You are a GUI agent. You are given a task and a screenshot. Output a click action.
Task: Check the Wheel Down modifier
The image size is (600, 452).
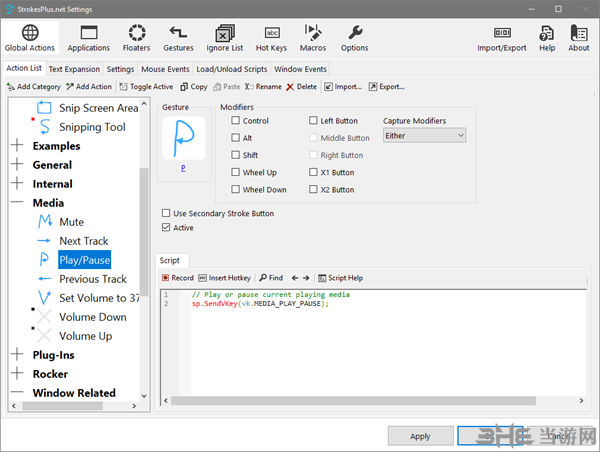(x=235, y=189)
